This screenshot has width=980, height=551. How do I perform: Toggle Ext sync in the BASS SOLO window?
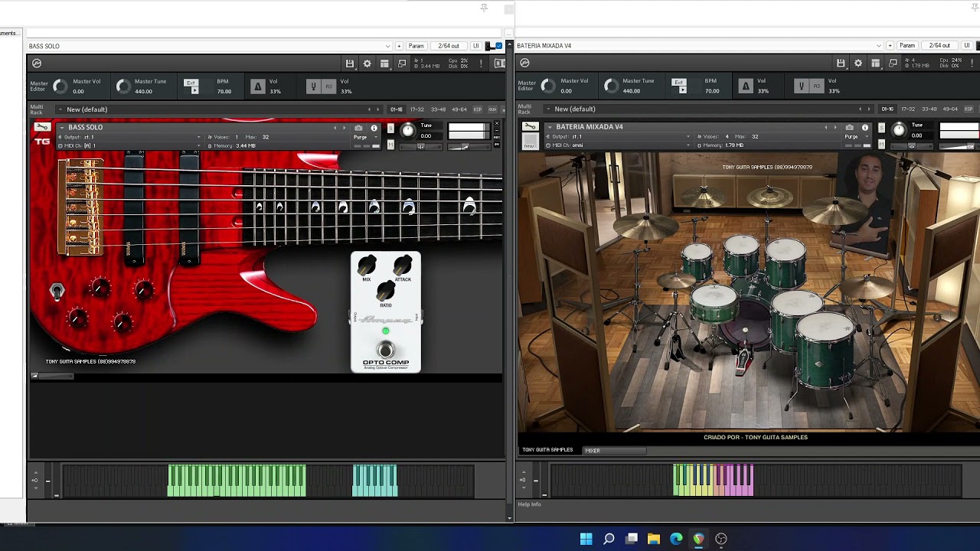click(191, 83)
